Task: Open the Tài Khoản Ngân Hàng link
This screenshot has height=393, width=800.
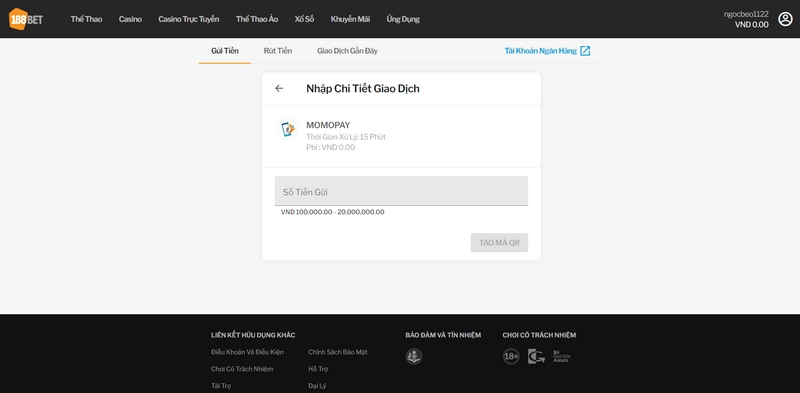Action: (x=540, y=51)
